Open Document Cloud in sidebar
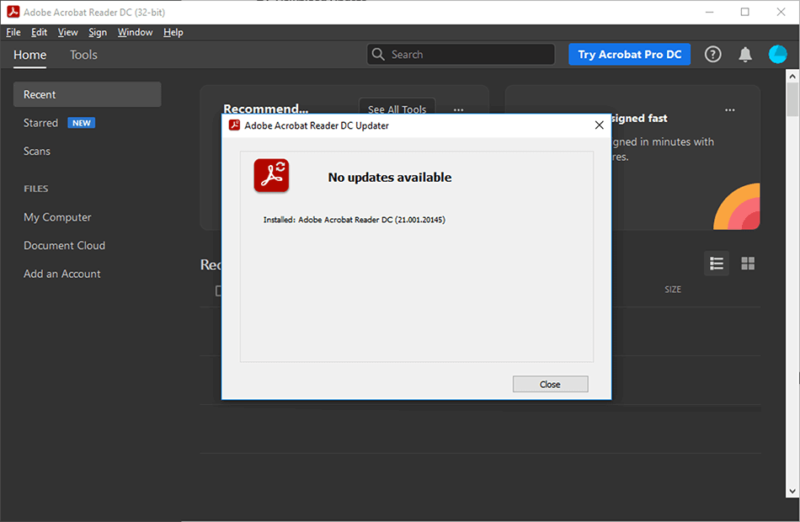This screenshot has width=800, height=522. pyautogui.click(x=64, y=245)
